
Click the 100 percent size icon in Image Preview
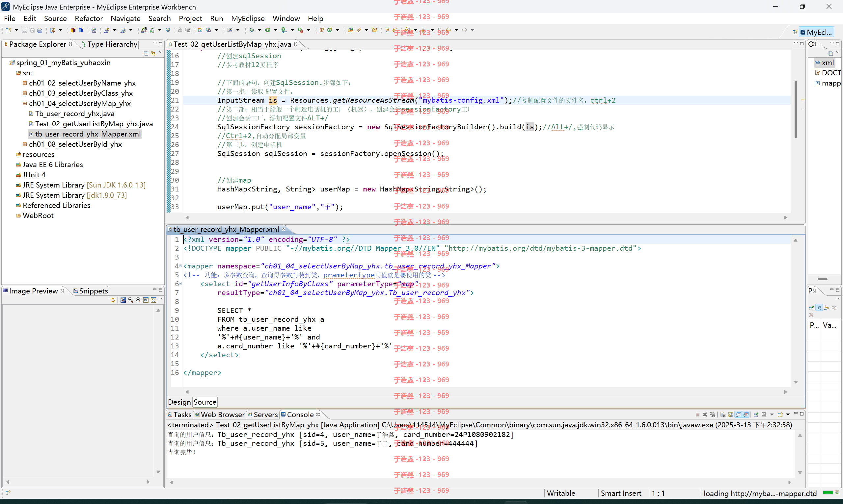[146, 300]
